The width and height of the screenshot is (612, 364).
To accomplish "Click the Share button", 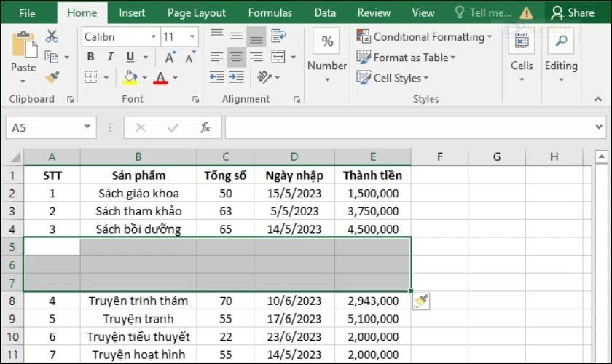I will coord(573,13).
